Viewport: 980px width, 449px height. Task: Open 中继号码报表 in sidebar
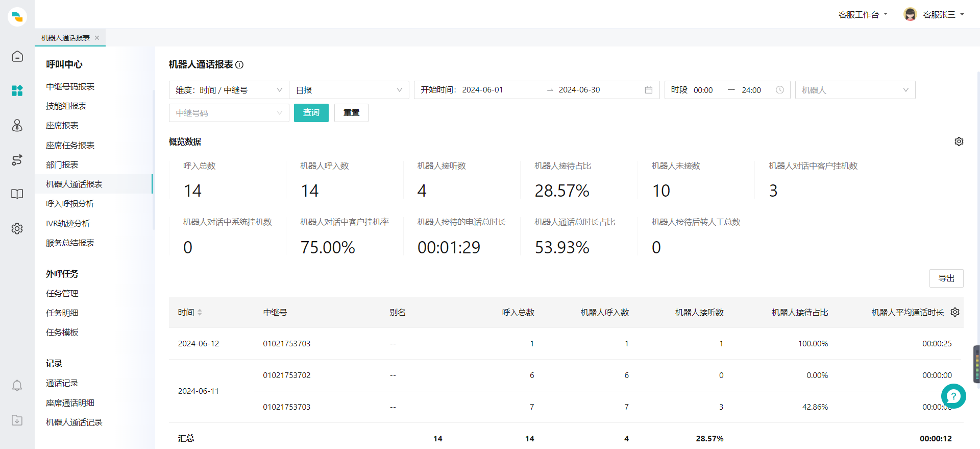[70, 87]
